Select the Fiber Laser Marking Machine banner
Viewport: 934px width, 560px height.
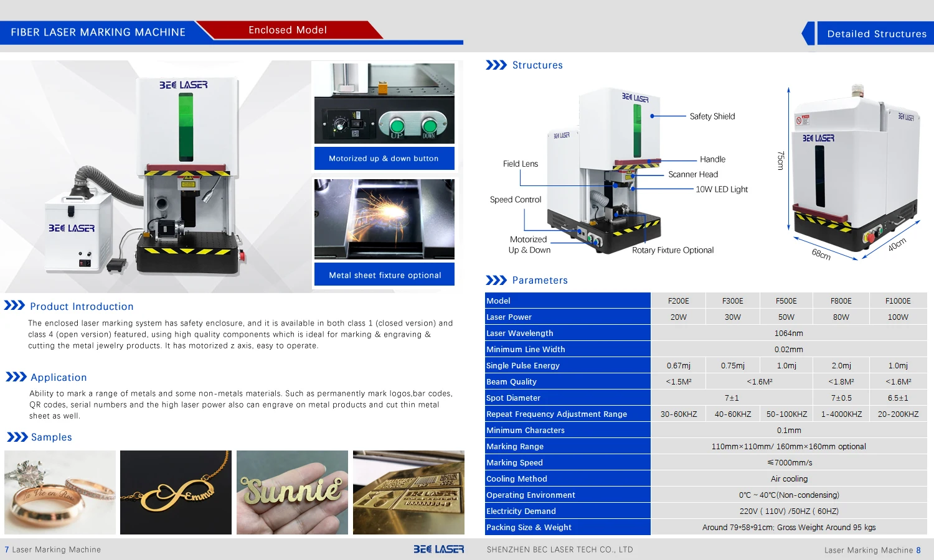(98, 32)
